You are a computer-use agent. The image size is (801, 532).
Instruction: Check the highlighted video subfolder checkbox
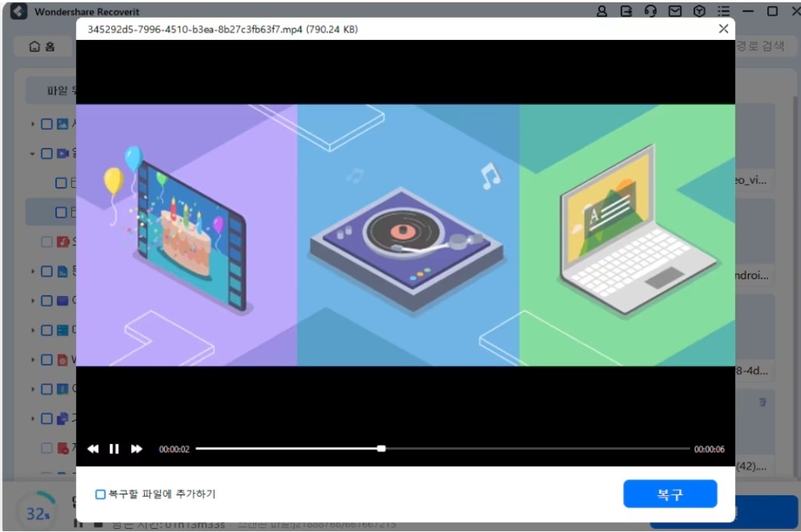pos(61,212)
